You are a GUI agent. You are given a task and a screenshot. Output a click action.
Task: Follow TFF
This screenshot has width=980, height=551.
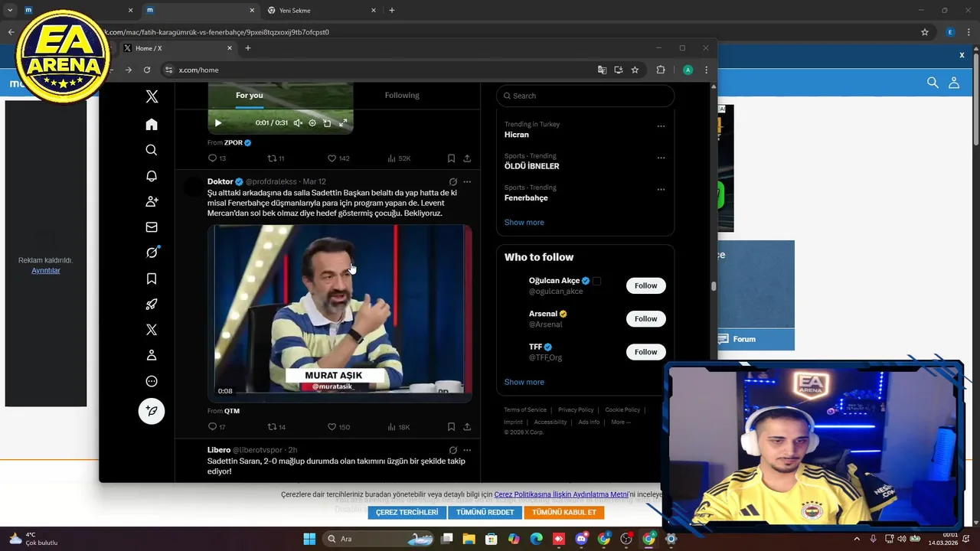click(x=645, y=352)
